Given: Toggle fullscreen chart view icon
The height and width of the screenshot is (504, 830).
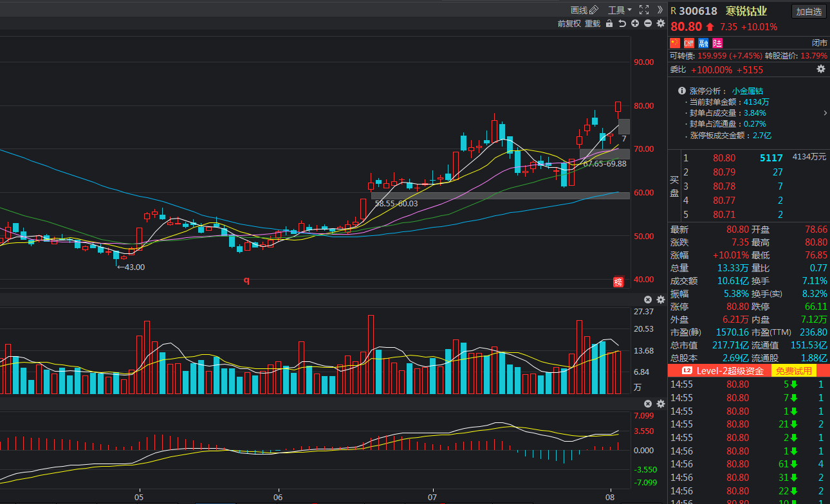Looking at the screenshot, I should [x=643, y=10].
